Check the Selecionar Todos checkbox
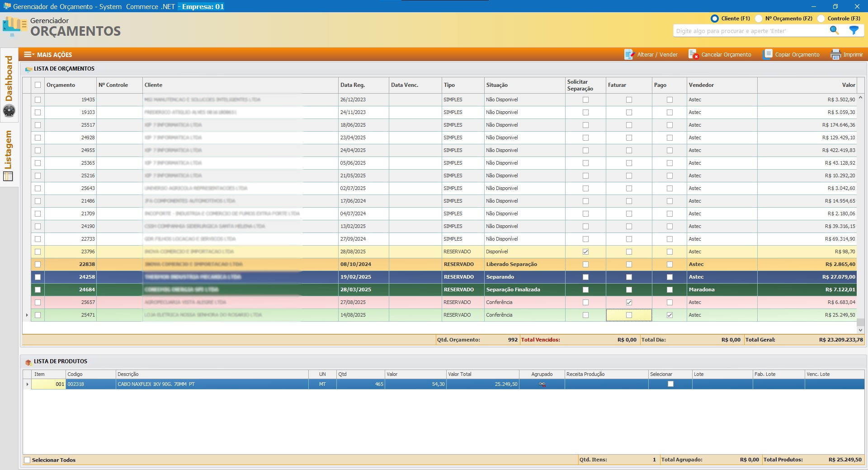 27,460
